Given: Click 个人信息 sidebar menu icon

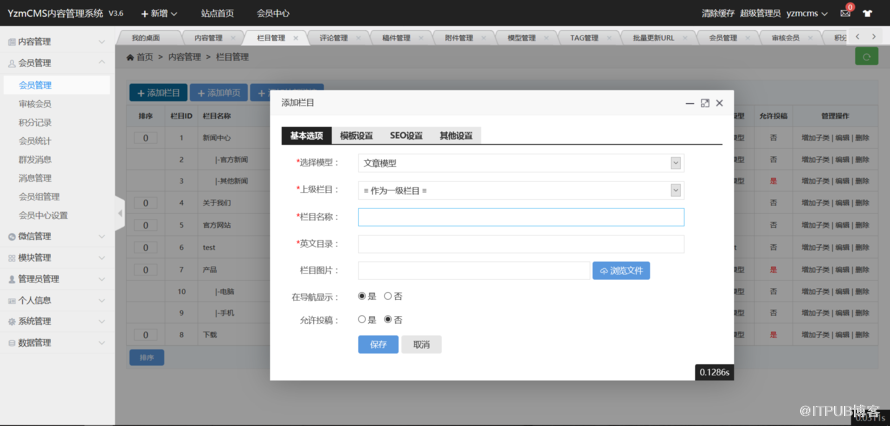Looking at the screenshot, I should [12, 301].
